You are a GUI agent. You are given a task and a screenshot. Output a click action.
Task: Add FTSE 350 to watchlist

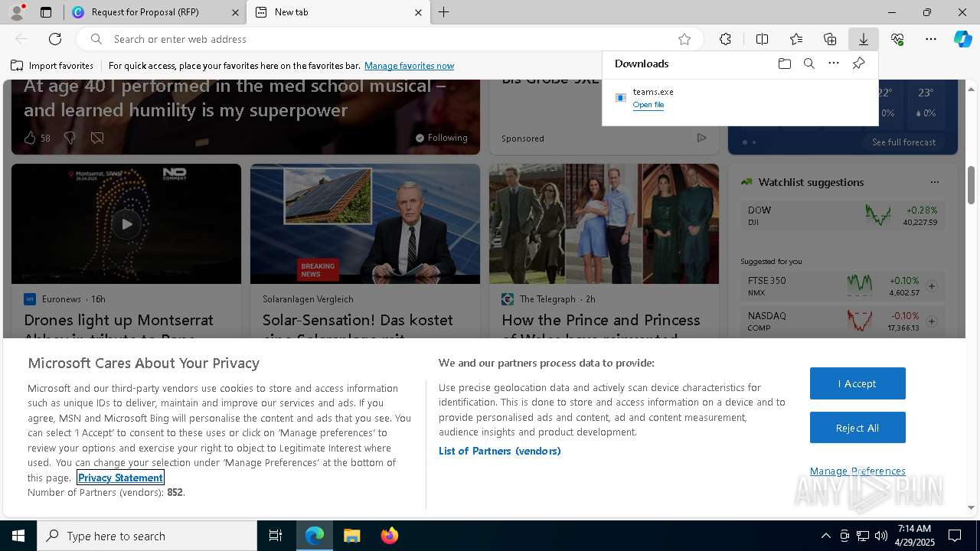pyautogui.click(x=932, y=286)
